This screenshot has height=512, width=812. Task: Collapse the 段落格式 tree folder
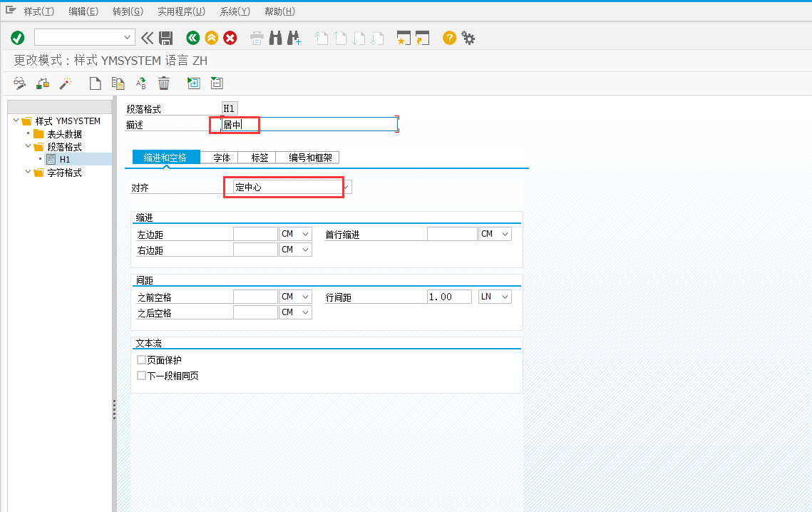pos(28,146)
